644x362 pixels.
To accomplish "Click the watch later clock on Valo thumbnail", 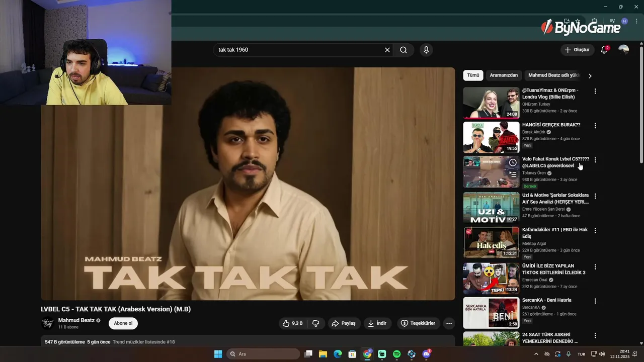I will (x=512, y=162).
